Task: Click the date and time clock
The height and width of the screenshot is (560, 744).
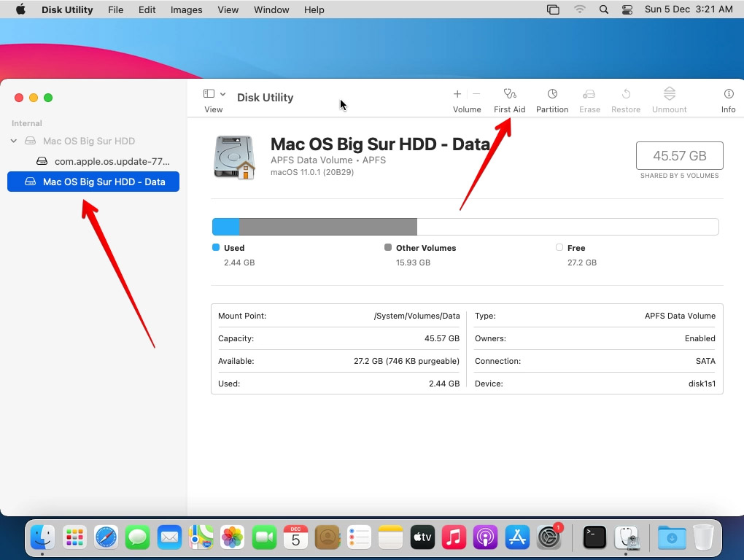Action: point(689,9)
